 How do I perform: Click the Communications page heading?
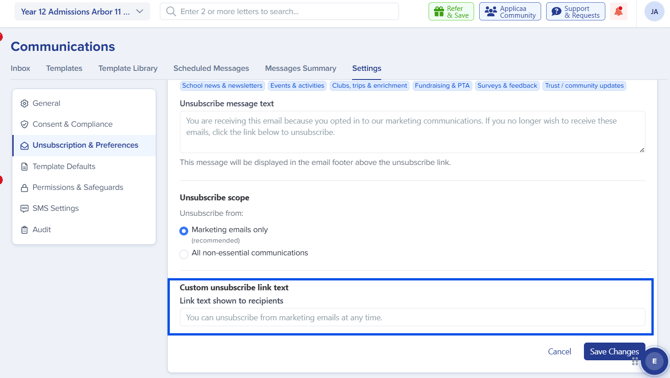click(63, 47)
